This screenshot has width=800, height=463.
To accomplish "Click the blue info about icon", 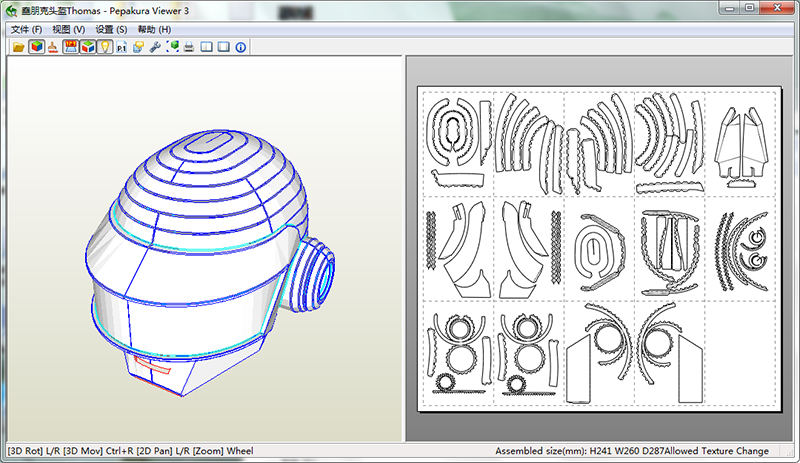I will pos(241,47).
